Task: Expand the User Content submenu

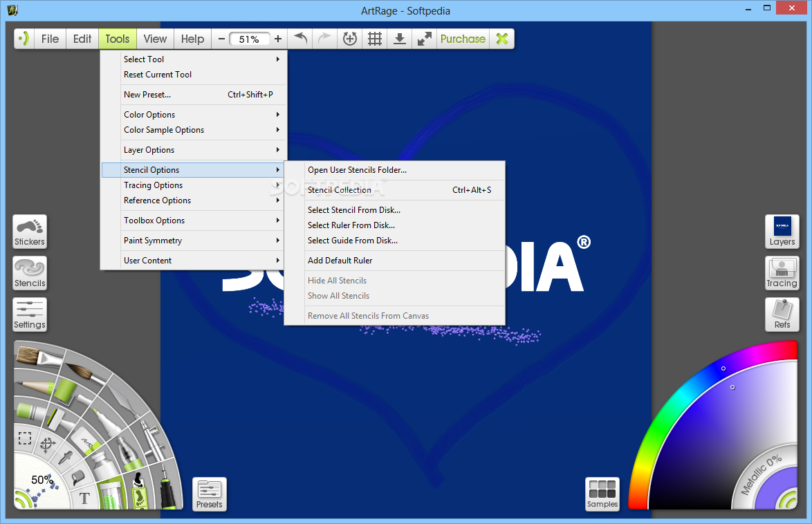Action: pos(194,261)
